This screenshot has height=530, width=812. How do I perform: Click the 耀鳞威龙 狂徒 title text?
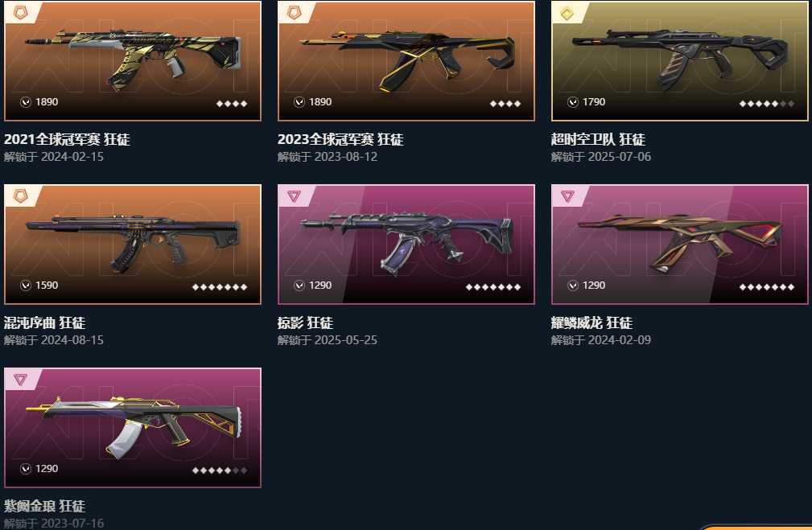pyautogui.click(x=592, y=323)
